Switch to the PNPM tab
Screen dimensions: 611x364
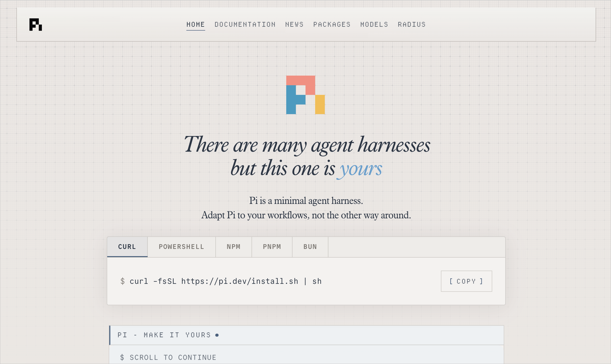click(x=272, y=247)
